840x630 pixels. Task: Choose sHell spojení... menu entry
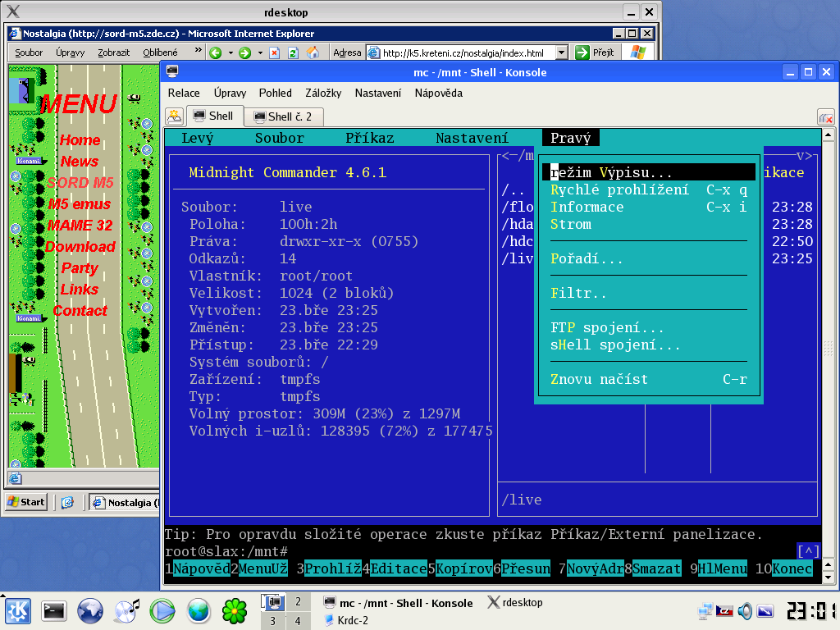pyautogui.click(x=648, y=345)
